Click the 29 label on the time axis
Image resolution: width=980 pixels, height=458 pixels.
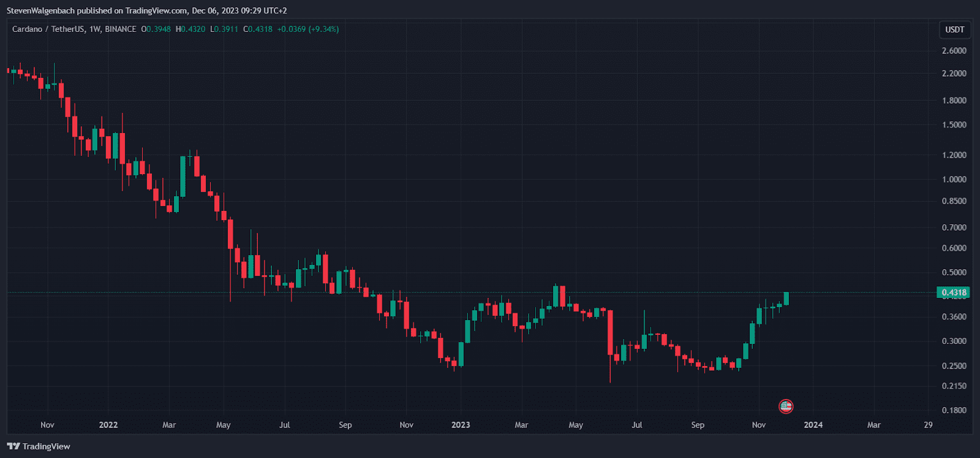tap(929, 425)
